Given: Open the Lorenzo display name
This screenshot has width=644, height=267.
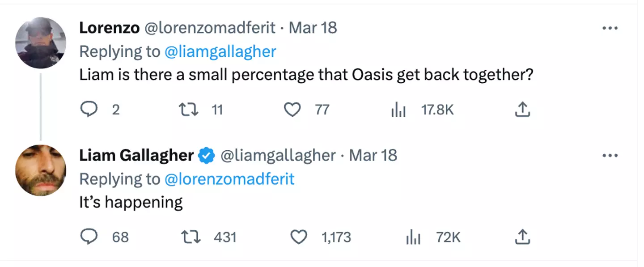Looking at the screenshot, I should [x=110, y=28].
